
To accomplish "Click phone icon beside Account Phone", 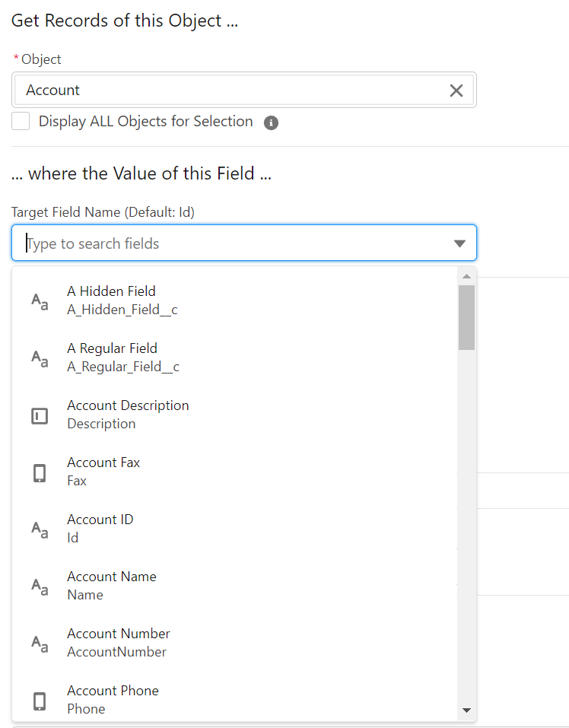I will [40, 701].
